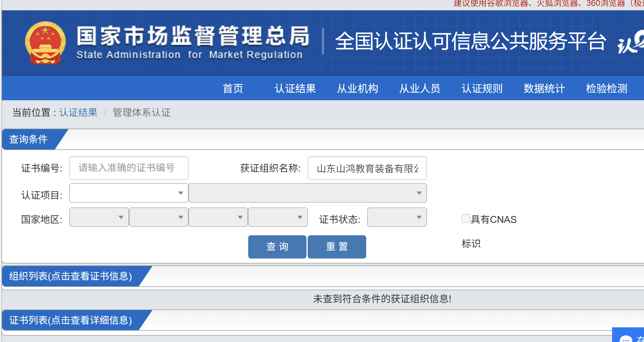Select 数据统计 in the navigation bar
Screen dimensions: 644x342
coord(544,88)
